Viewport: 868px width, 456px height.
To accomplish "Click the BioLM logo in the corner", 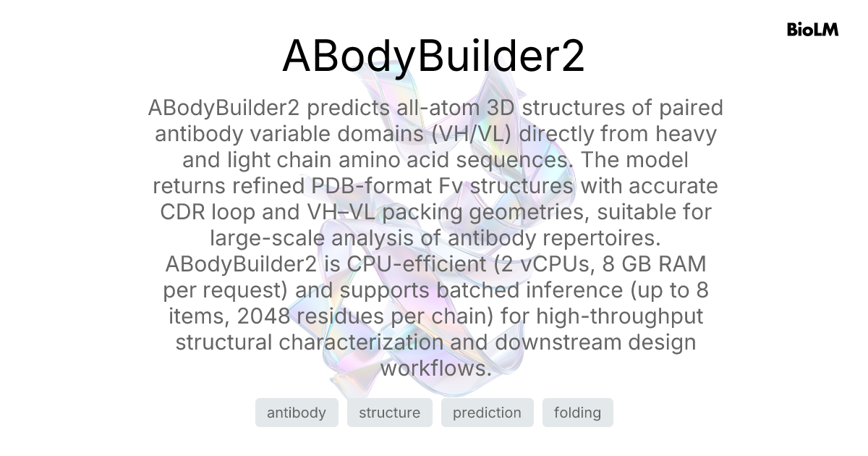I will coord(813,30).
